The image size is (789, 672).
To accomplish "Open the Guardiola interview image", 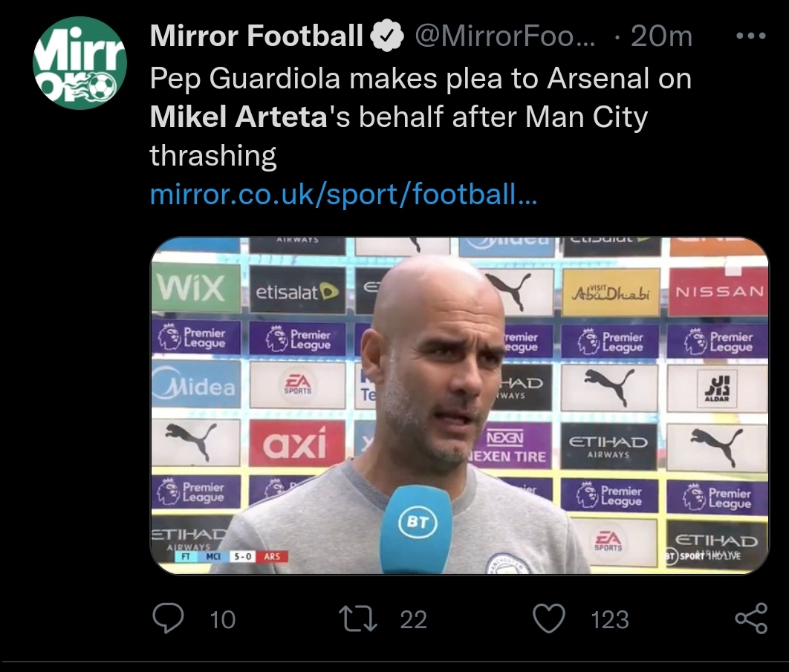I will pyautogui.click(x=459, y=405).
